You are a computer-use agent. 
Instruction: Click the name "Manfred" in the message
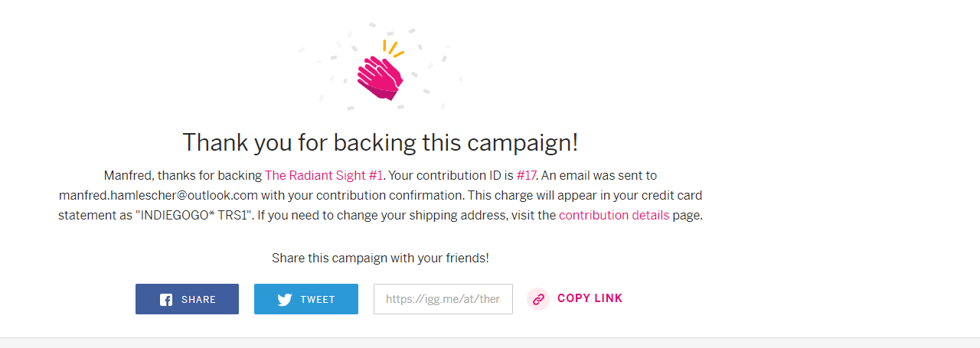coord(126,176)
